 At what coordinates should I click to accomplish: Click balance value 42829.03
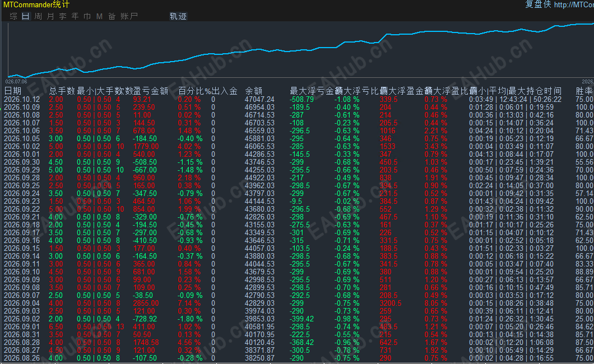(259, 303)
